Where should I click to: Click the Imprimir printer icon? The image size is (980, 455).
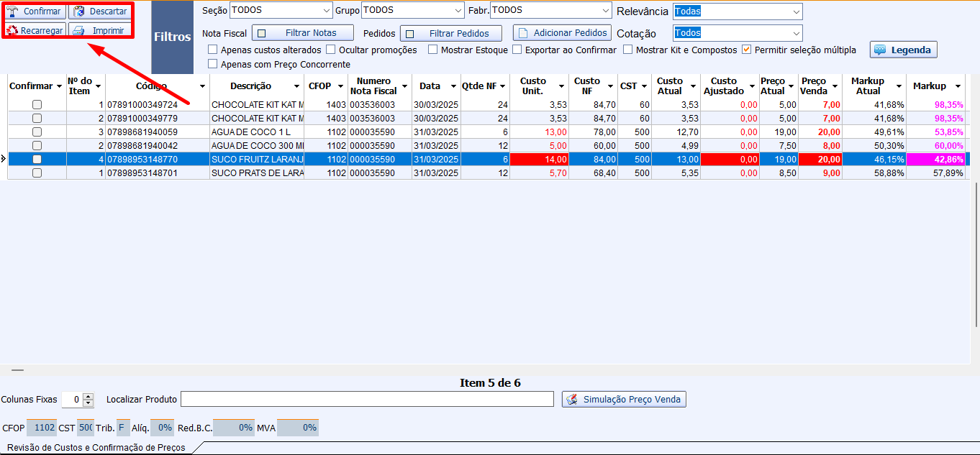click(78, 30)
